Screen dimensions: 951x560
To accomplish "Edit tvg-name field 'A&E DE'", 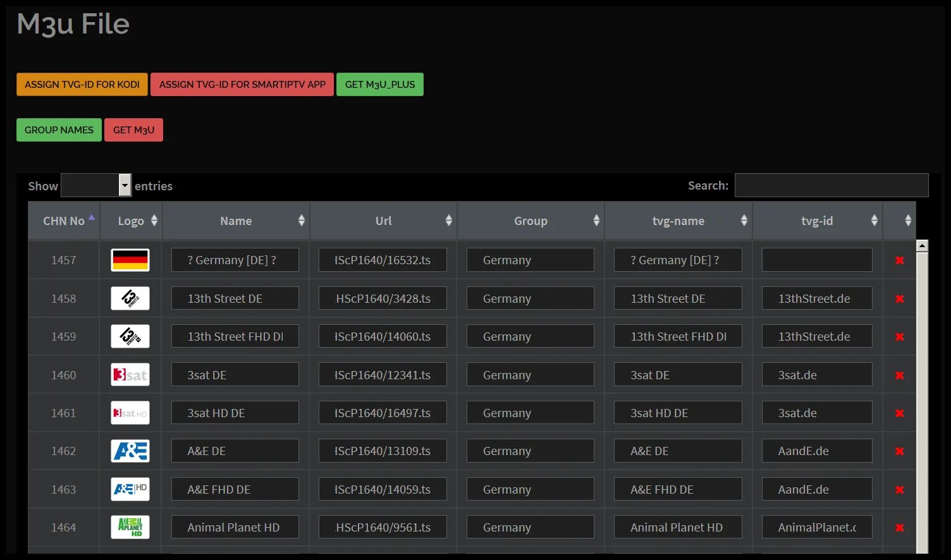I will pyautogui.click(x=678, y=451).
